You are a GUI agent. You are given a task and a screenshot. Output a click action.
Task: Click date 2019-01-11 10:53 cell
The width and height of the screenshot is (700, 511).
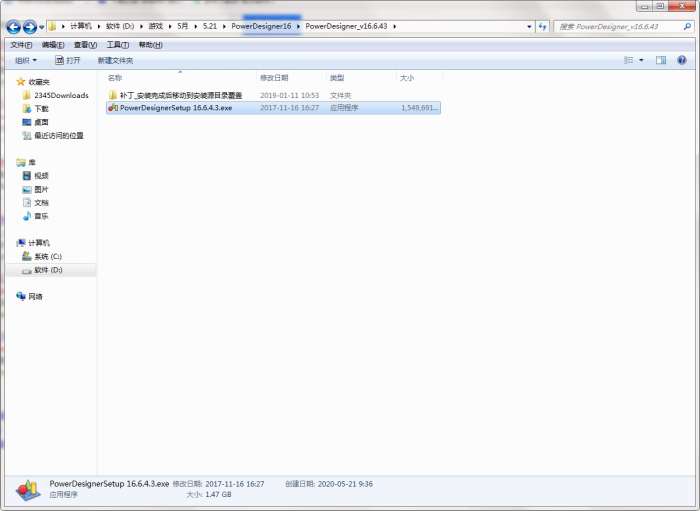click(289, 95)
